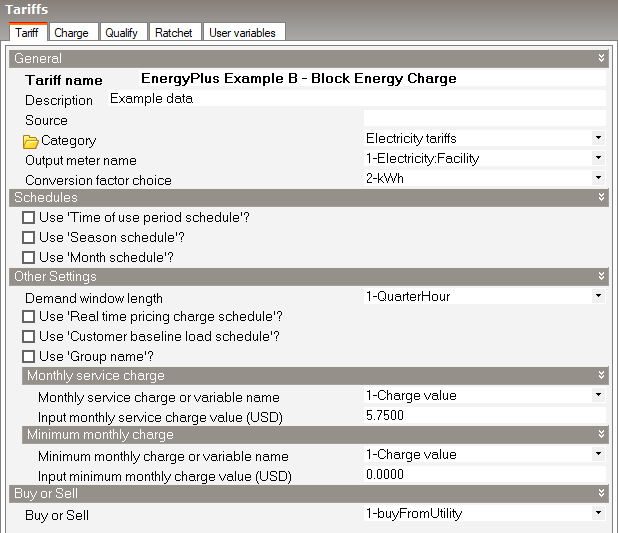Screen dimensions: 618x533
Task: Switch to the Qualify tab
Action: (x=122, y=33)
